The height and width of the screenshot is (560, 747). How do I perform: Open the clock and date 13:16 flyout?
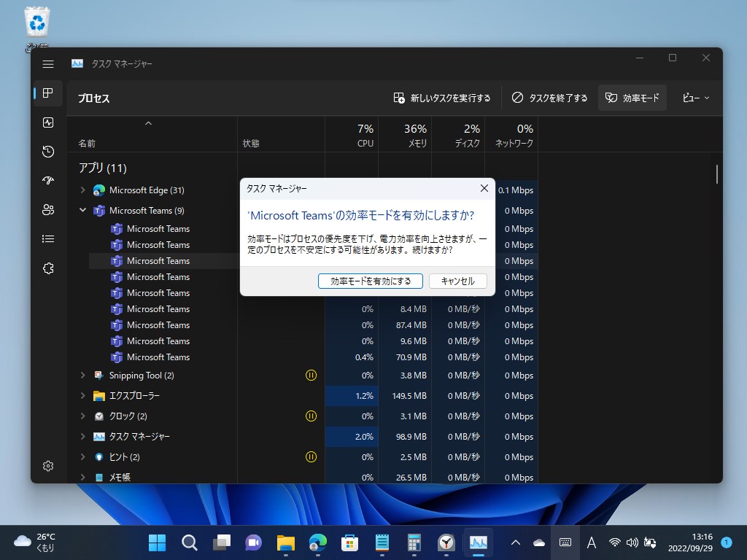pos(690,542)
